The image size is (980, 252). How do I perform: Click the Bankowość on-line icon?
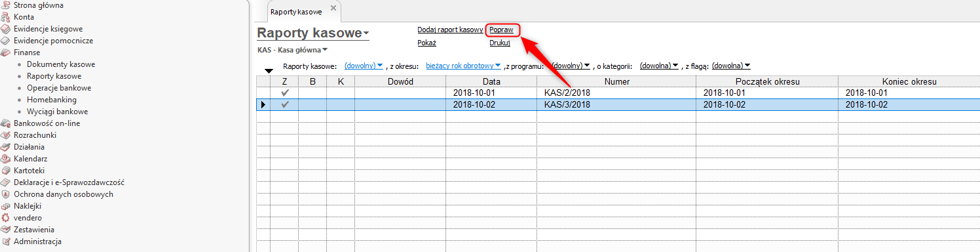coord(6,123)
